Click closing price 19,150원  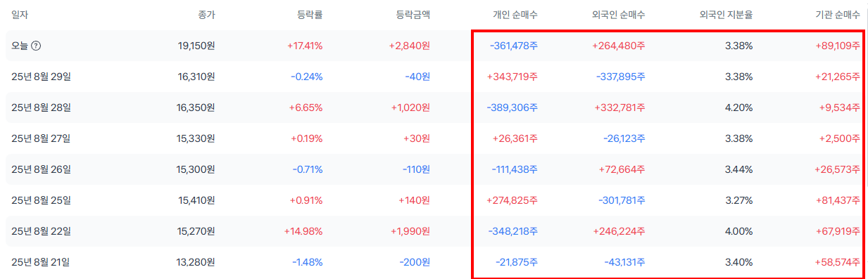(196, 46)
